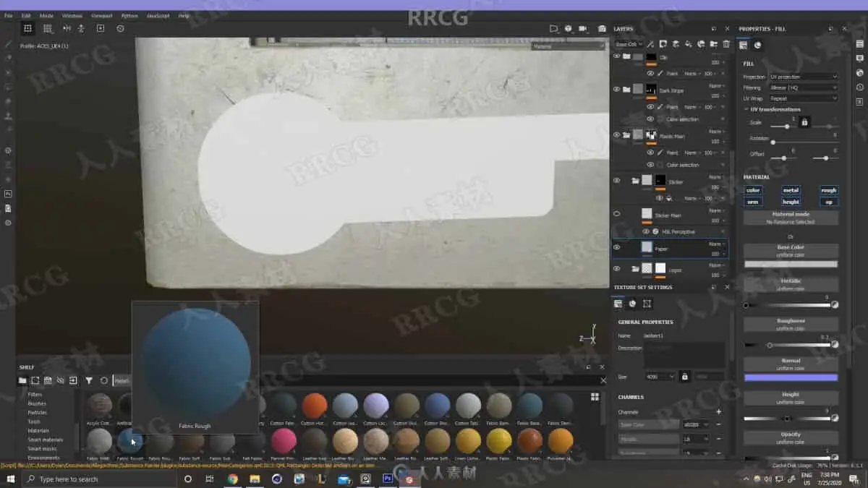Open the shelf folder icon

[22, 380]
